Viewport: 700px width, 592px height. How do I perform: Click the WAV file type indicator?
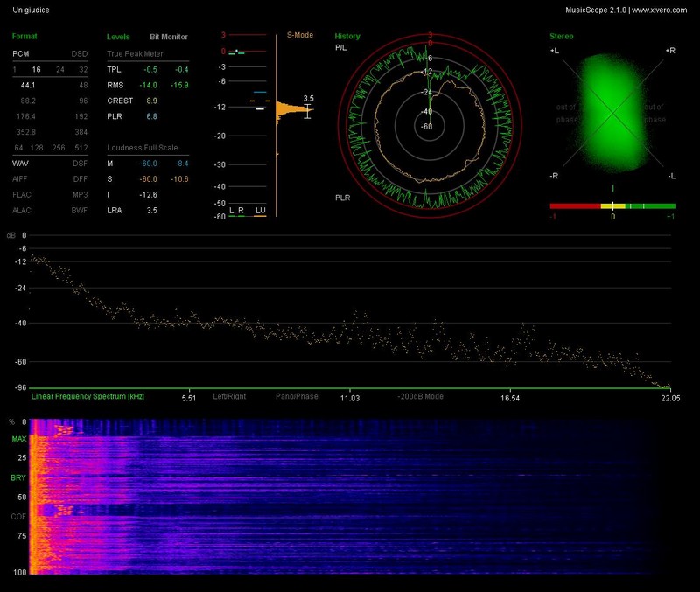coord(20,164)
